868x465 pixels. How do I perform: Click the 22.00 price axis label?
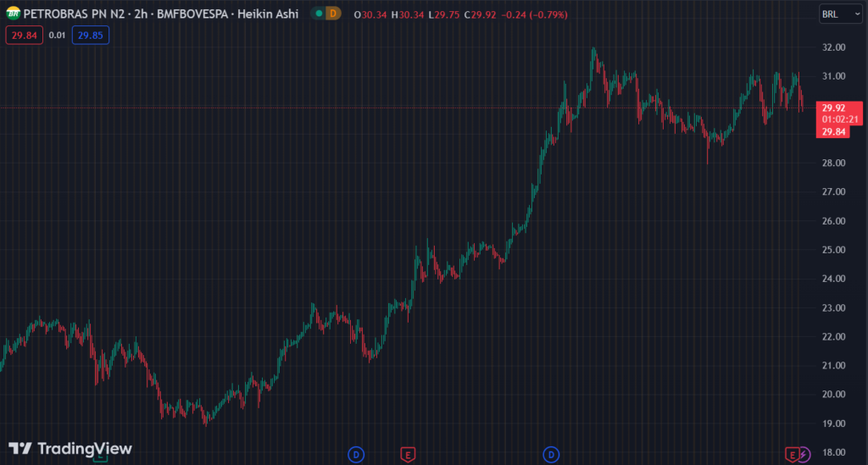(834, 337)
